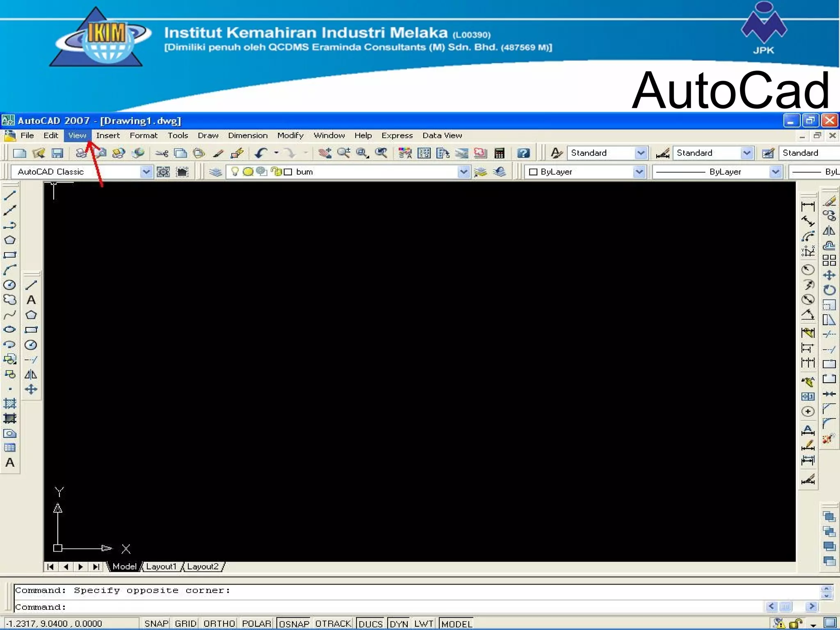Select the Ellipse draw tool
840x630 pixels.
point(10,329)
